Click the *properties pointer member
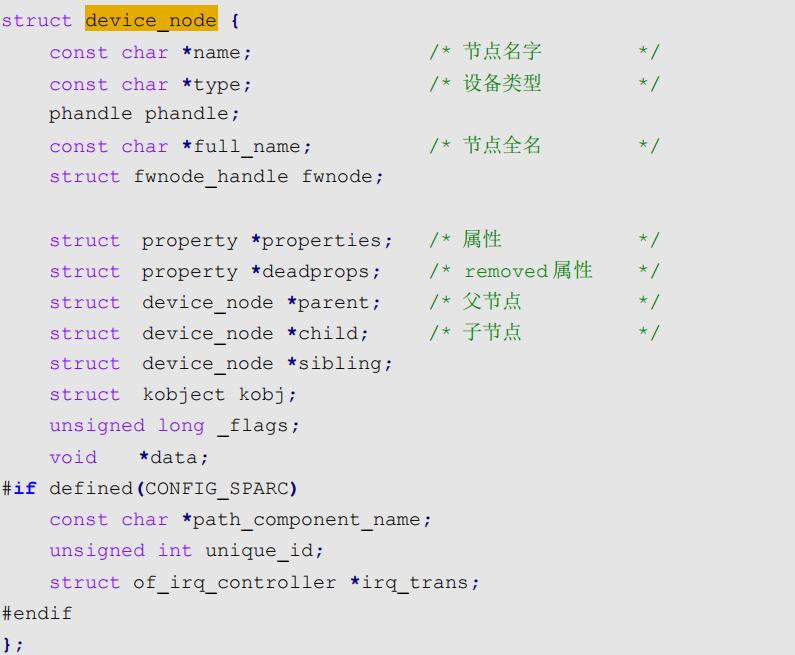The width and height of the screenshot is (795, 655). 322,241
